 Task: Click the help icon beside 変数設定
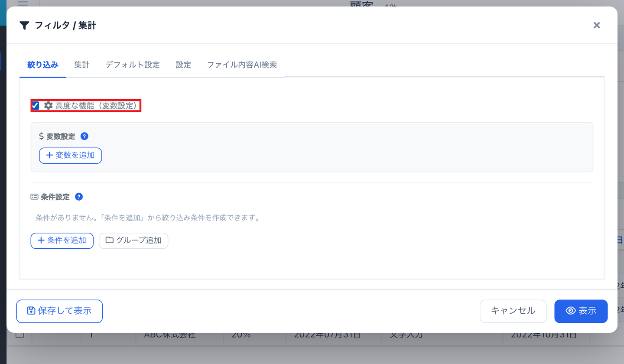(84, 136)
